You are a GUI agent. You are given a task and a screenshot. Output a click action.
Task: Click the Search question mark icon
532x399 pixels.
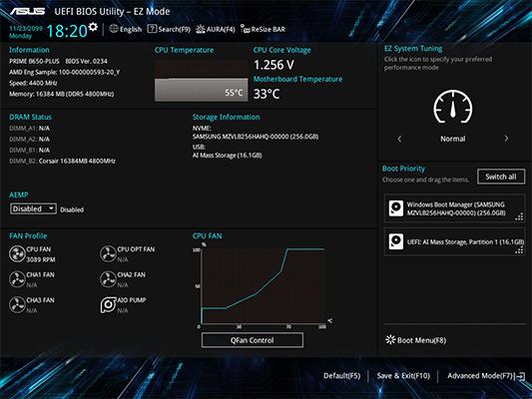152,29
